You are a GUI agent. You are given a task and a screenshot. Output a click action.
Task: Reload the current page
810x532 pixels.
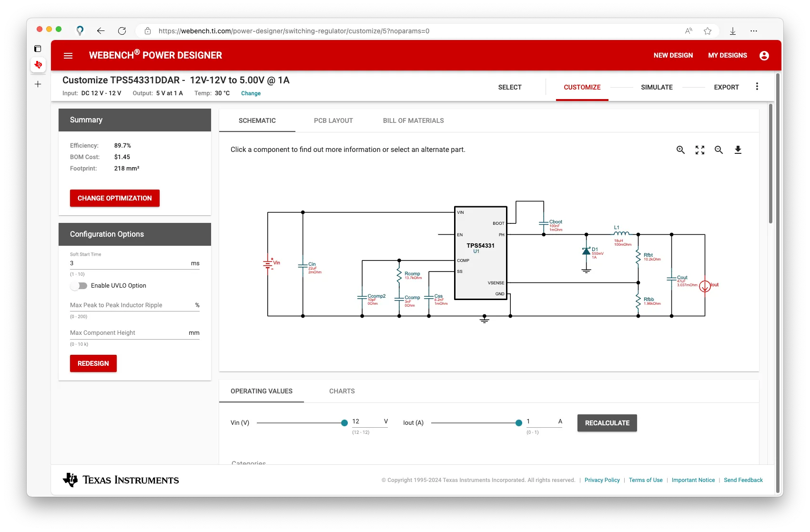pos(122,31)
